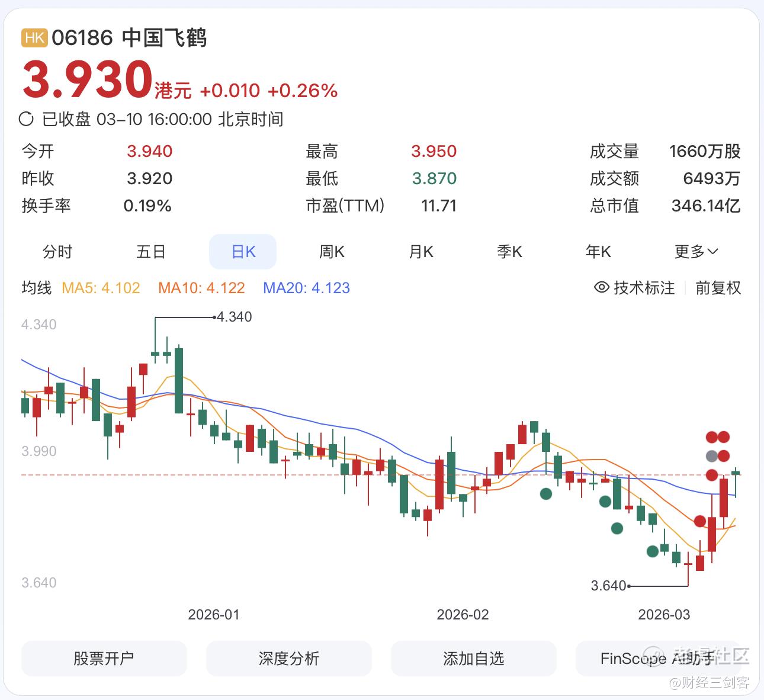
Task: Click the 深度分析 button
Action: click(x=289, y=659)
